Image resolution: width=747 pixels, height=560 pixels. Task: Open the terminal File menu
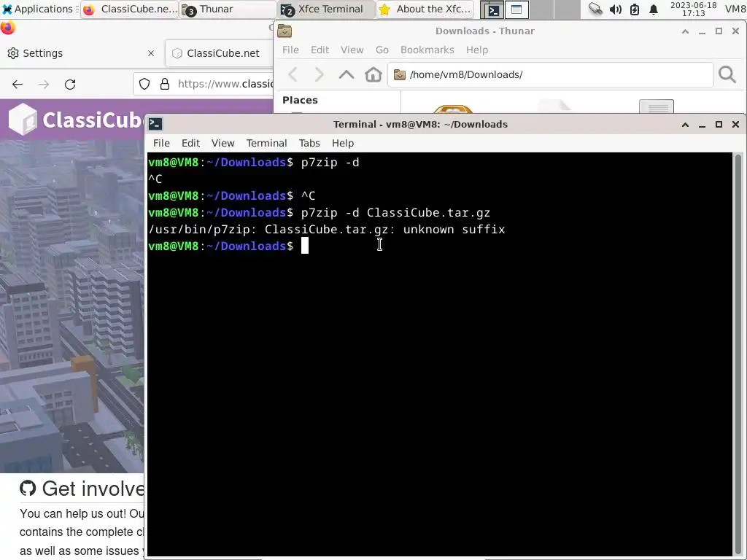[x=161, y=144]
